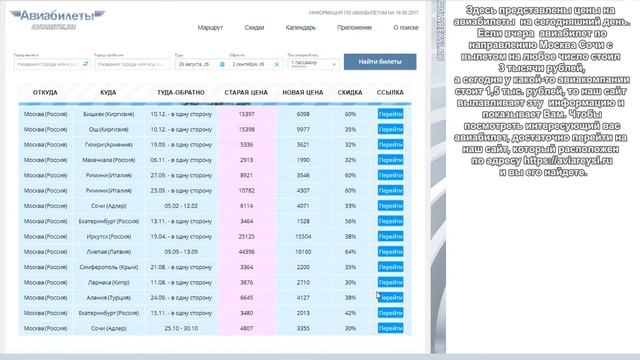The width and height of the screenshot is (640, 360).
Task: Click Перейти for Махачкала (Россия) row
Action: (x=391, y=160)
